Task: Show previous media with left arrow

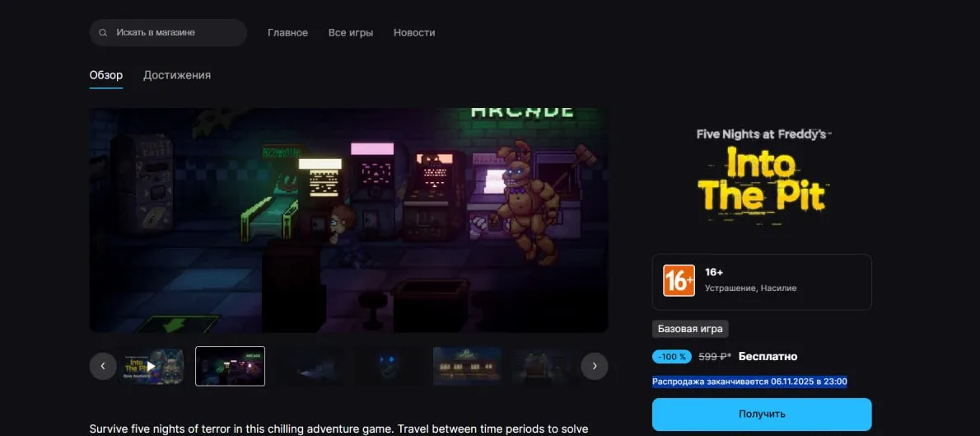Action: (103, 366)
